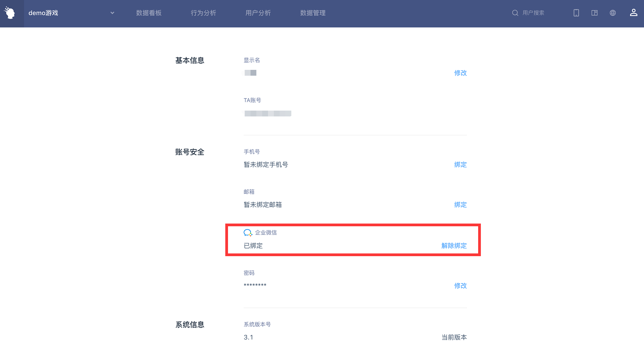This screenshot has height=359, width=644.
Task: Click the mobile device icon in header
Action: tap(576, 13)
